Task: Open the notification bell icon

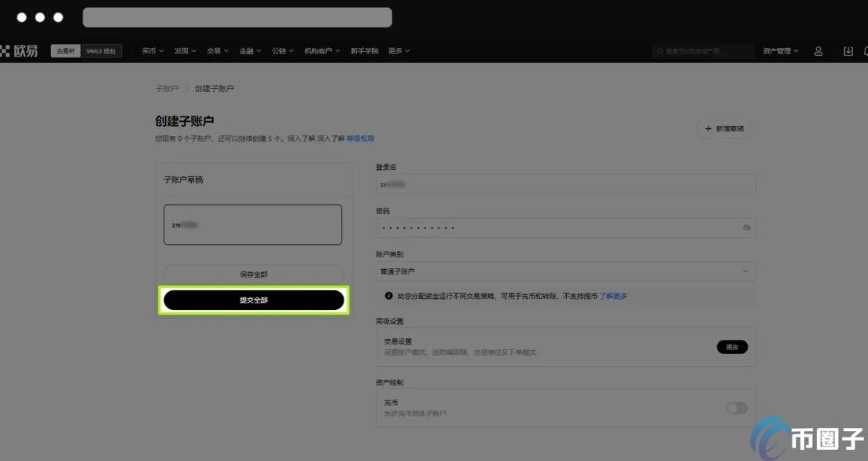Action: [x=865, y=50]
